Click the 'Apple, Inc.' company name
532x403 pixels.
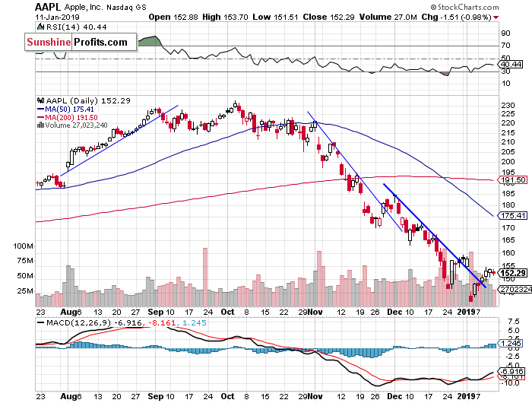pyautogui.click(x=83, y=7)
